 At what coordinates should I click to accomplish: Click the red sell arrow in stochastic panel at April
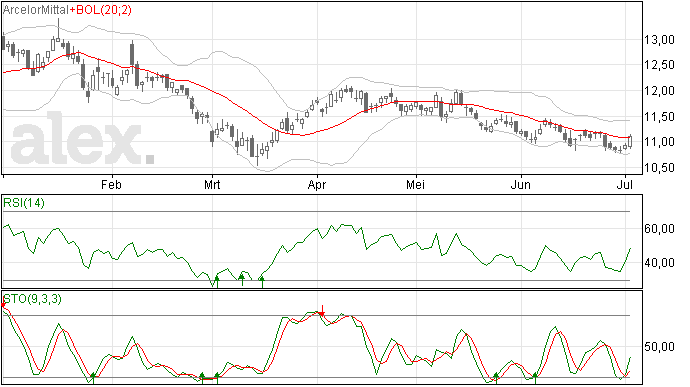coord(323,311)
